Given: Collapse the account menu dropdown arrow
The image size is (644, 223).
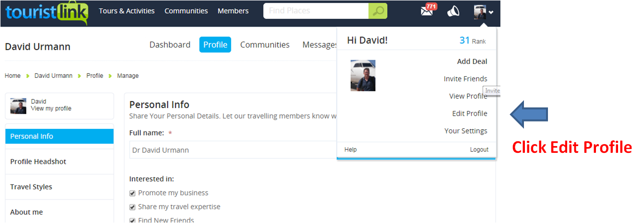Looking at the screenshot, I should (491, 13).
